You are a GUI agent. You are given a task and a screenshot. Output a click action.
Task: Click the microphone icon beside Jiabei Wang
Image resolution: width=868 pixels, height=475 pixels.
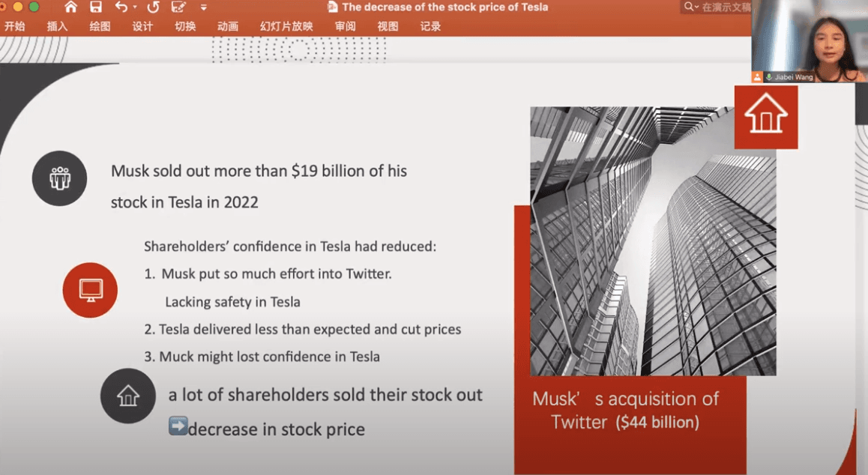point(769,77)
